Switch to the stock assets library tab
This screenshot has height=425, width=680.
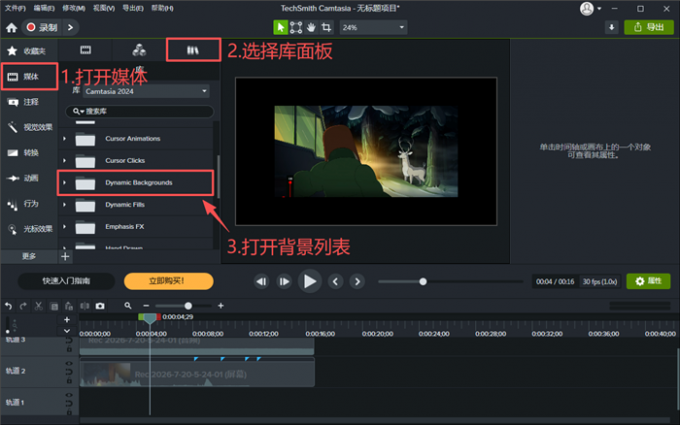coord(139,50)
